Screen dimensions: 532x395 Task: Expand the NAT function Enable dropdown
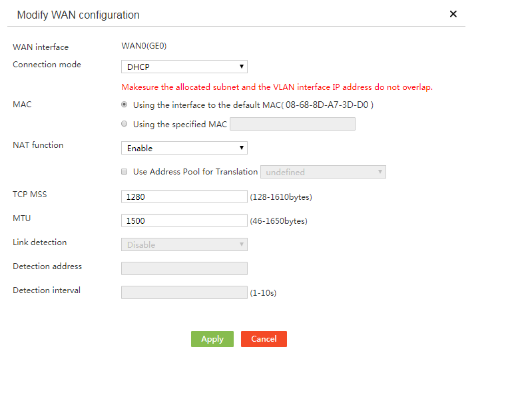pos(184,148)
